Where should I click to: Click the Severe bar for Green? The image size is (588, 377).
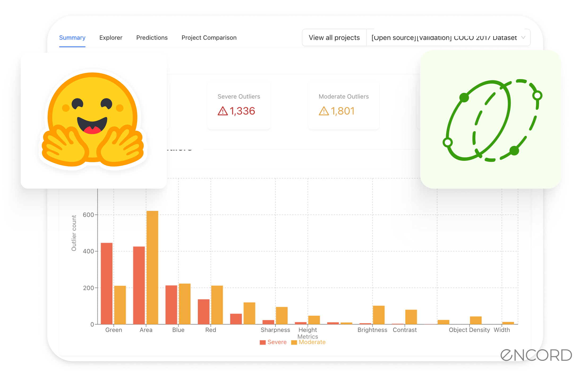tap(107, 283)
